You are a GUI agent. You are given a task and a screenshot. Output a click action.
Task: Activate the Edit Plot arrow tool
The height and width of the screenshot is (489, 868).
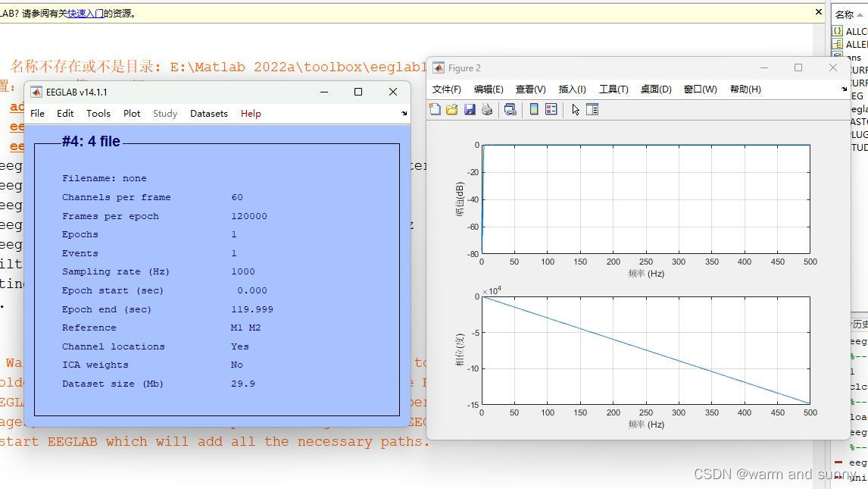(x=576, y=110)
